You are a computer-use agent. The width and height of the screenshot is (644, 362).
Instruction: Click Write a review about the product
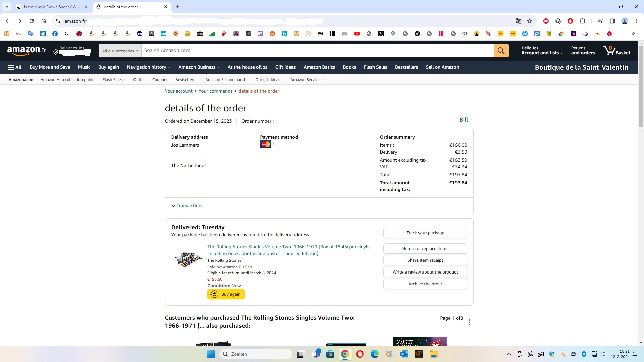tap(425, 272)
